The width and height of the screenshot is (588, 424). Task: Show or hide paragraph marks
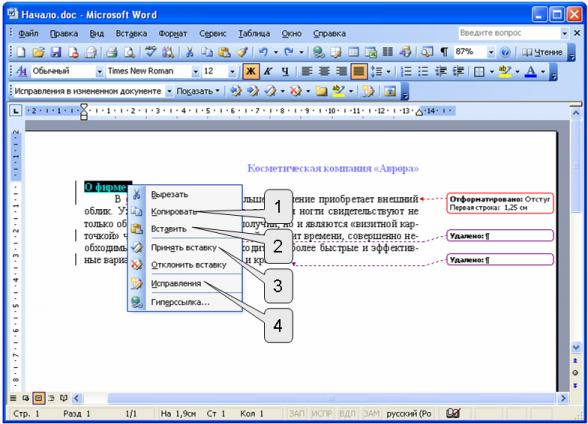coord(444,52)
